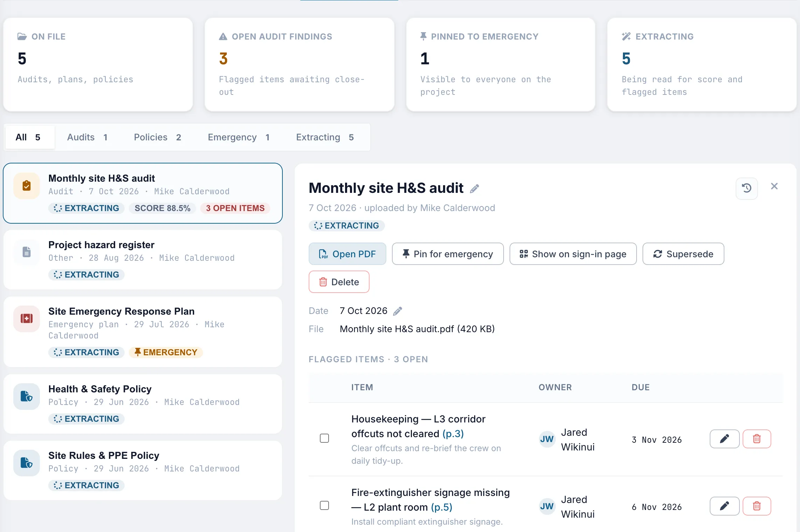Delete the Housekeeping L3 corridor flagged item
Image resolution: width=800 pixels, height=532 pixels.
point(757,439)
